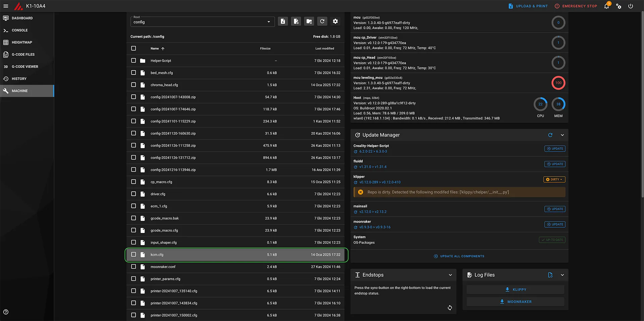Click refresh icon beside fluidd version
The height and width of the screenshot is (321, 644).
click(356, 167)
